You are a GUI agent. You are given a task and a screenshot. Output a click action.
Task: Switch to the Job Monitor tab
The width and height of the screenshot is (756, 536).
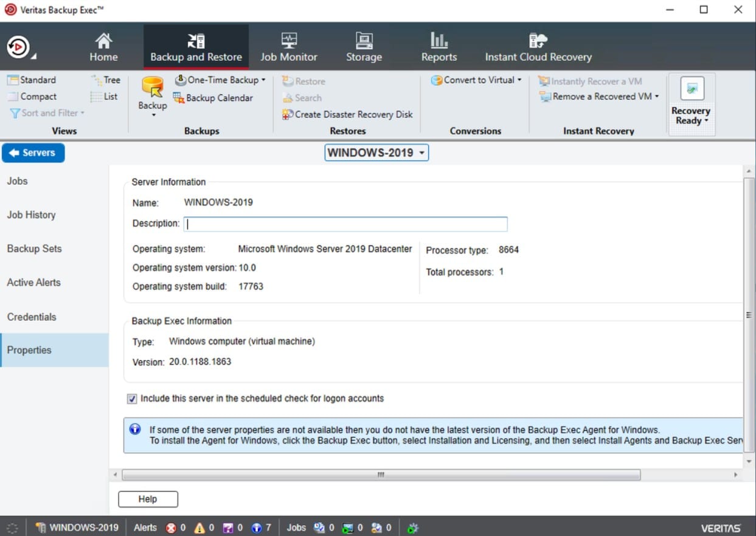[x=289, y=46]
